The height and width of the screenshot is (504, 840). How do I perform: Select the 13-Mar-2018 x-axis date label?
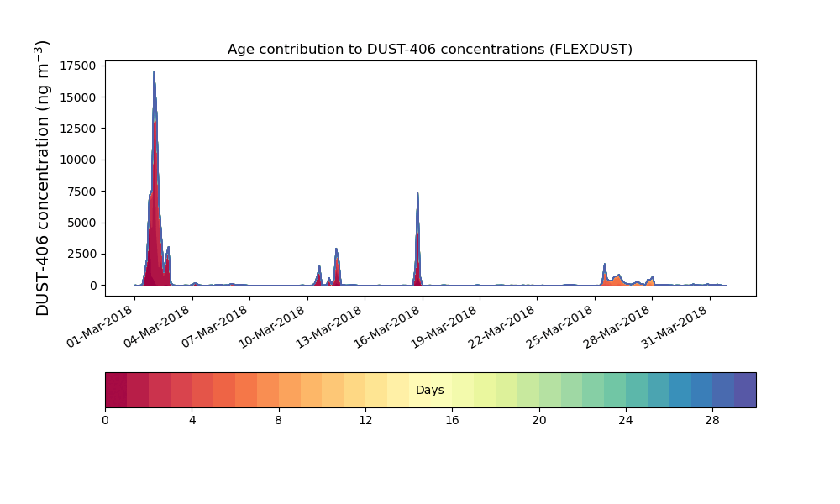pyautogui.click(x=334, y=323)
